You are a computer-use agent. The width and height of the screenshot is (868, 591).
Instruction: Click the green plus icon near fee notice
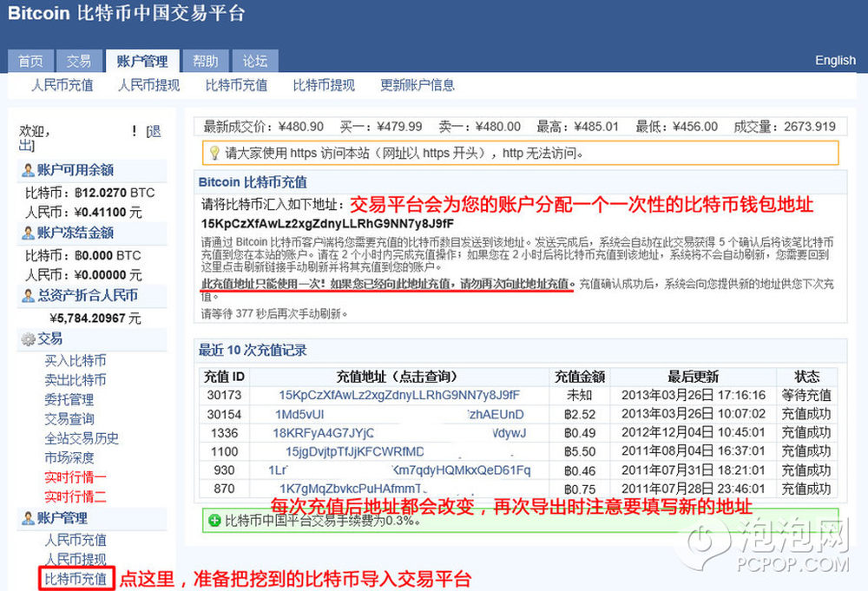(x=214, y=520)
